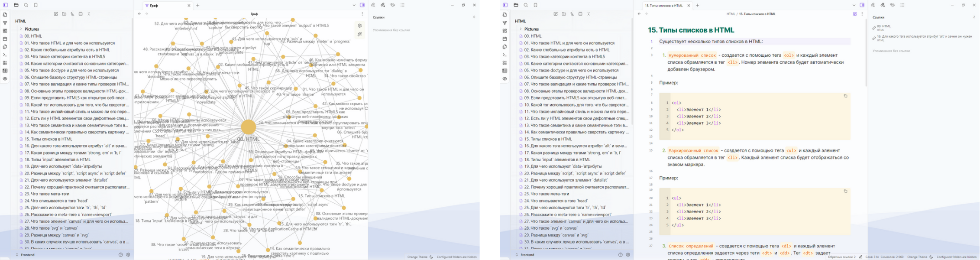Click New folder icon in left window

point(64,14)
